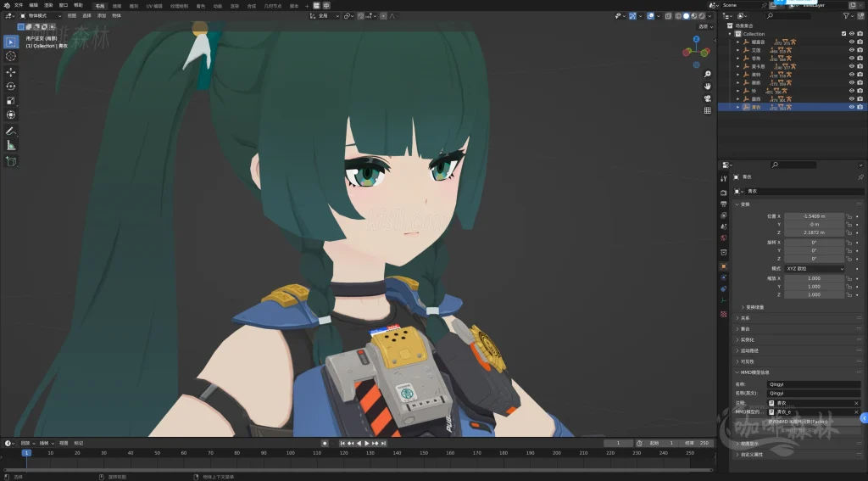Open the Output properties tab
The width and height of the screenshot is (868, 481).
724,204
